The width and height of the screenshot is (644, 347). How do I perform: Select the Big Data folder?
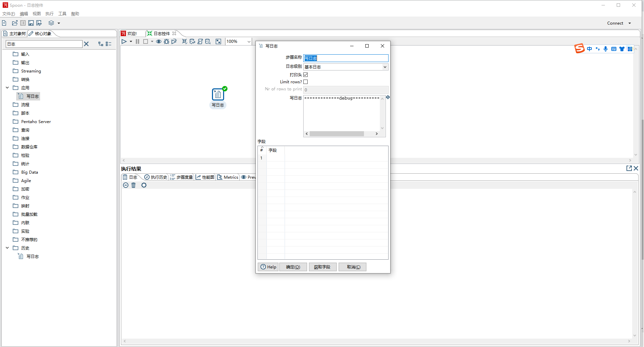pyautogui.click(x=29, y=172)
